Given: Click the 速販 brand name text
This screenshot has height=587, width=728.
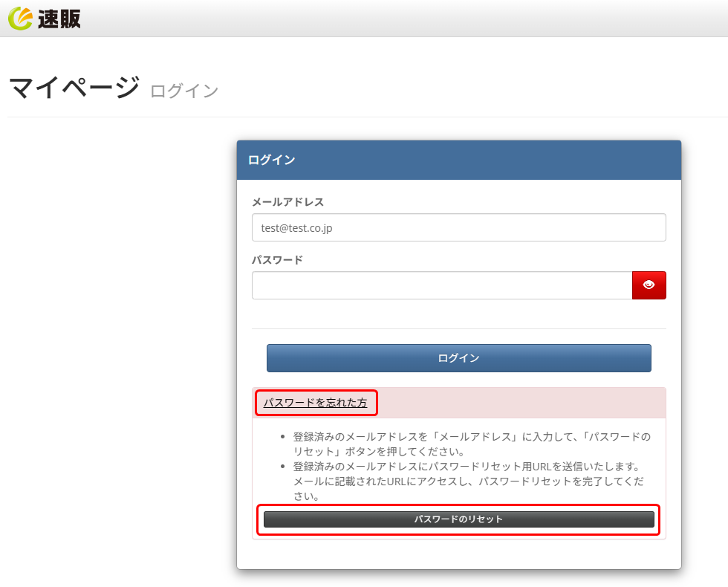Looking at the screenshot, I should 59,19.
